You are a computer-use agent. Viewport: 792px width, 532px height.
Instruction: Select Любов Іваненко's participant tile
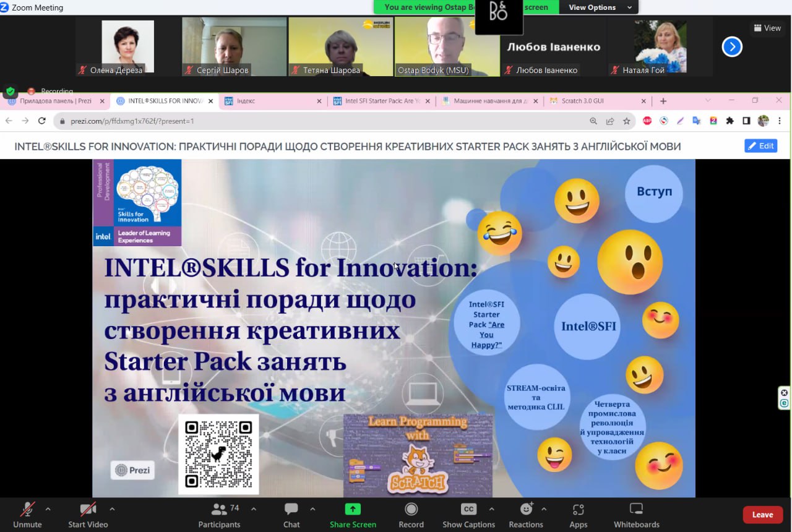pyautogui.click(x=553, y=47)
